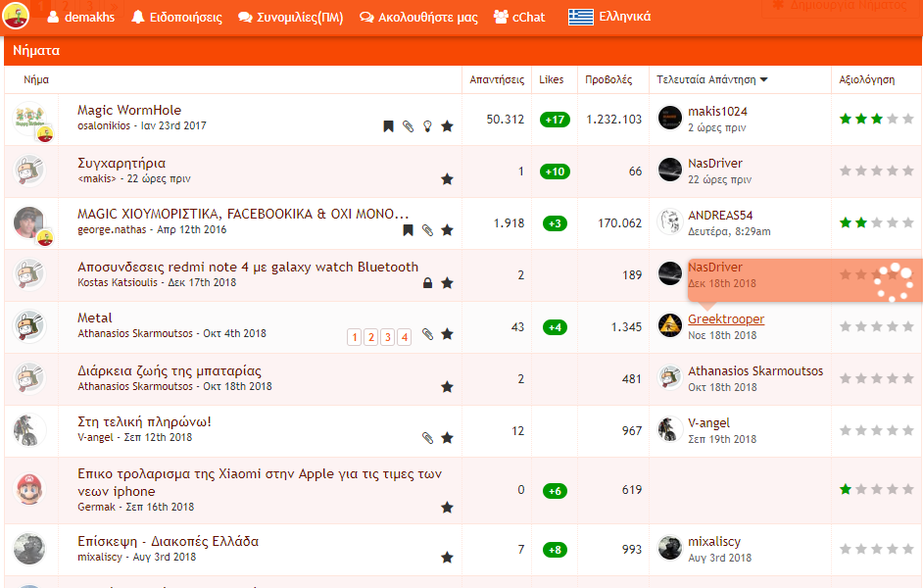Click paperclip icon on Στη τελική πληρώνω row
This screenshot has height=588, width=923.
coord(428,438)
